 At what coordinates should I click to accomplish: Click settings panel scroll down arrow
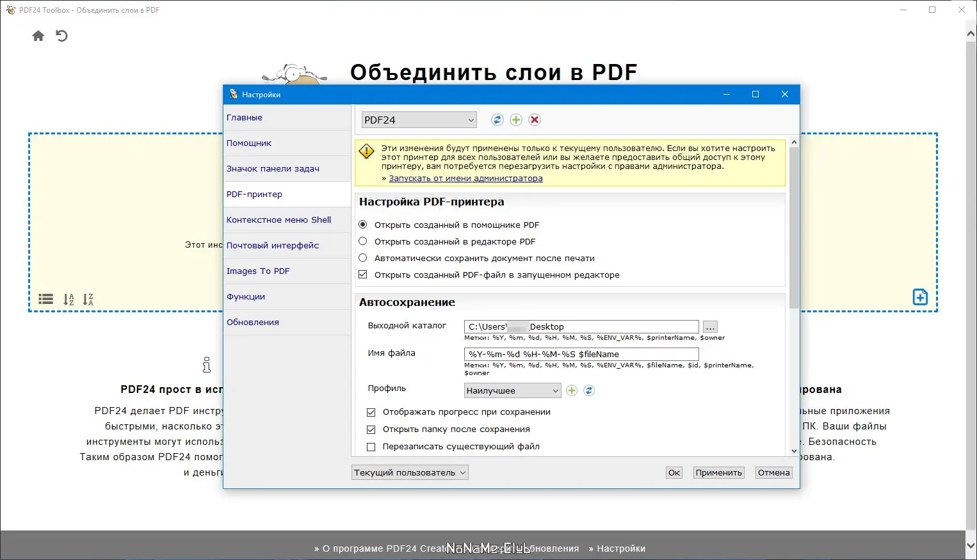794,451
